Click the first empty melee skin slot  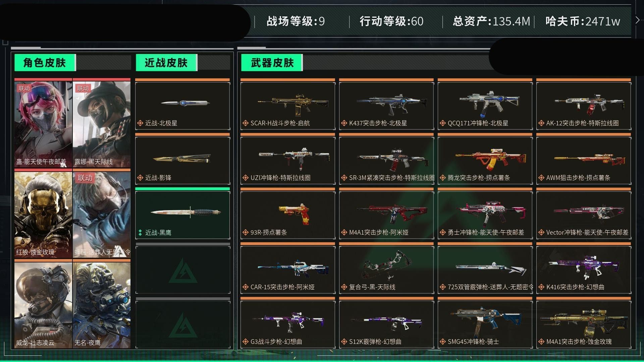coord(182,269)
